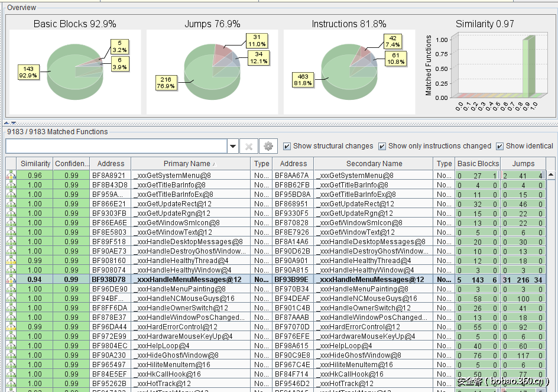Select secondary name _xxxHkCallHook@16 cell
558x392 pixels.
coord(374,374)
